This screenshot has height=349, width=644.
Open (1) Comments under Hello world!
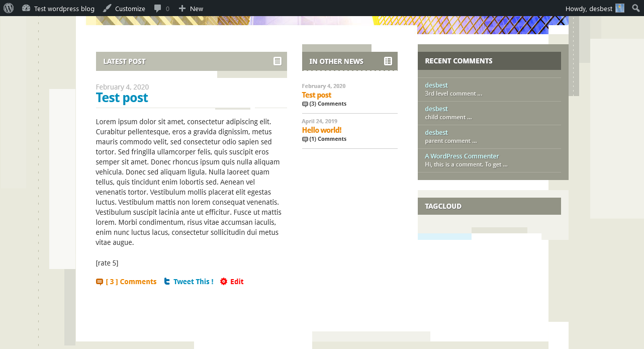[328, 139]
